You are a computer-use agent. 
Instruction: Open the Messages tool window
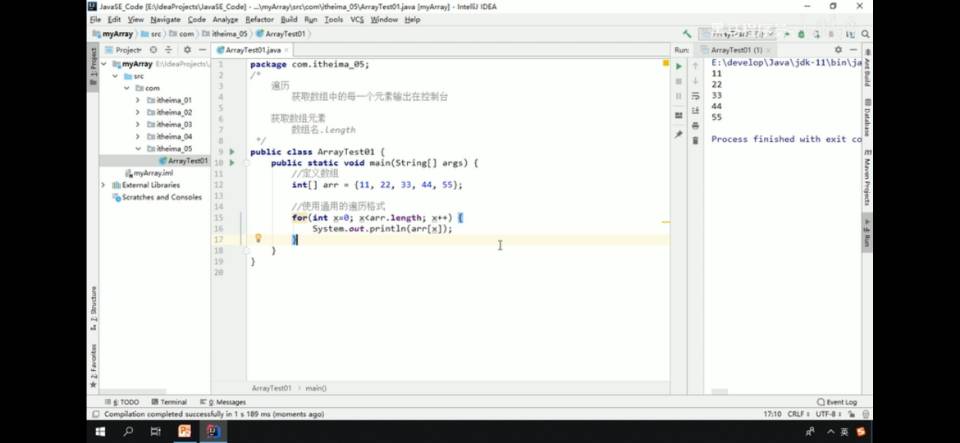223,402
